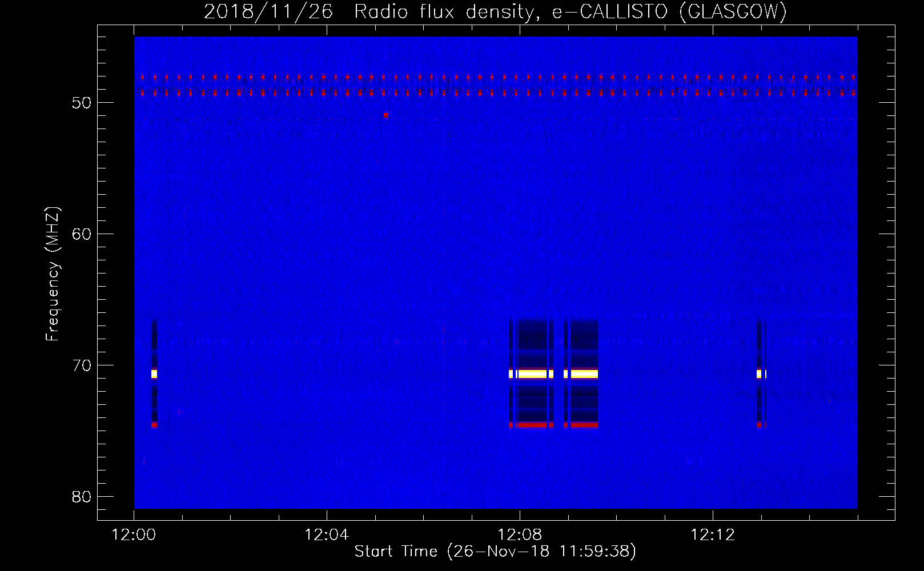Click the bright burst near 12:00 at 70 MHz
The image size is (924, 571).
pos(154,374)
